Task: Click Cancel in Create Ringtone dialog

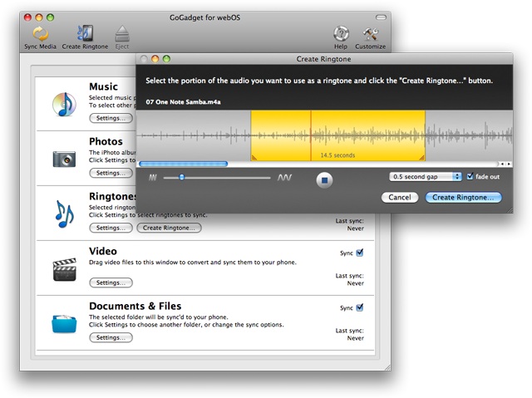Action: coord(400,197)
